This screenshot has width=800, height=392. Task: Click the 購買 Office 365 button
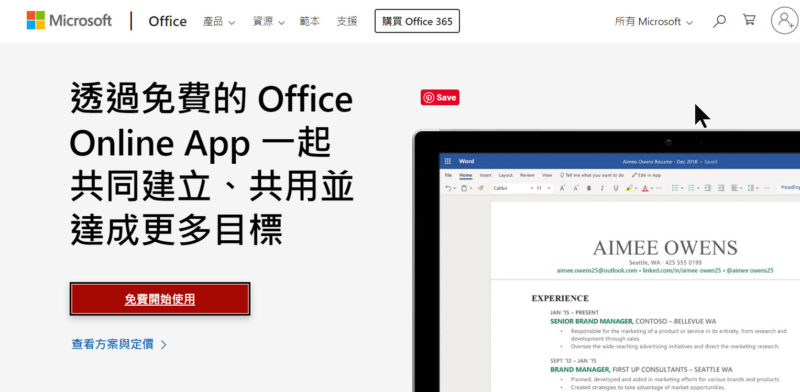pyautogui.click(x=417, y=21)
